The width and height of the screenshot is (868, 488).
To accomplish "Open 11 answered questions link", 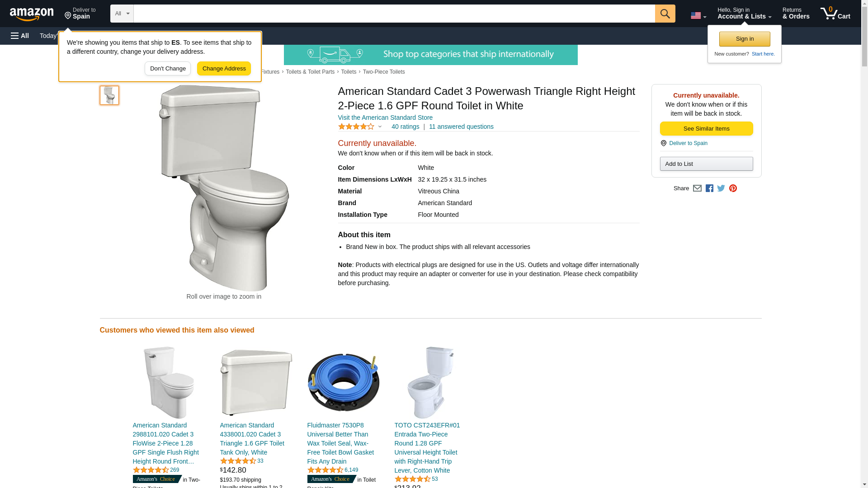I will point(461,127).
